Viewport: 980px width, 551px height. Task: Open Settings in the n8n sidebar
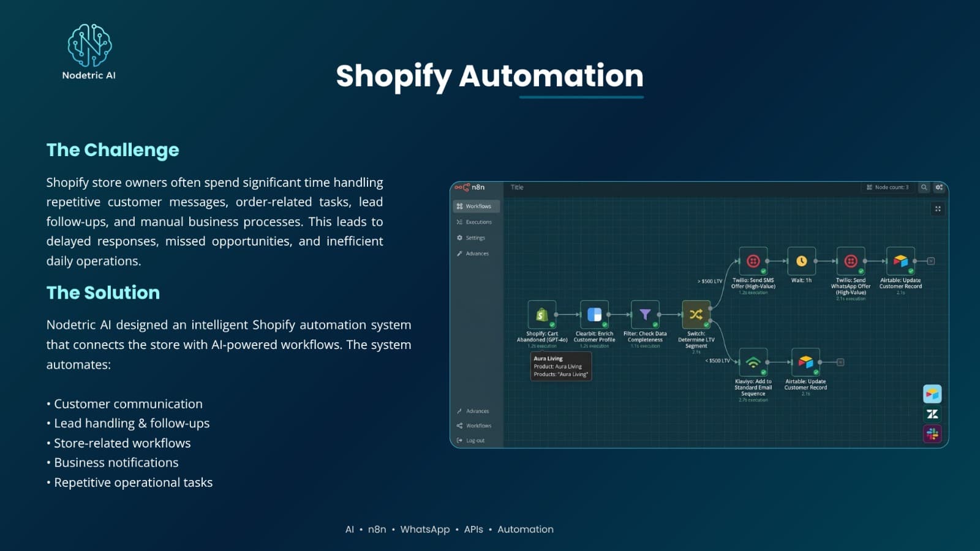click(471, 238)
